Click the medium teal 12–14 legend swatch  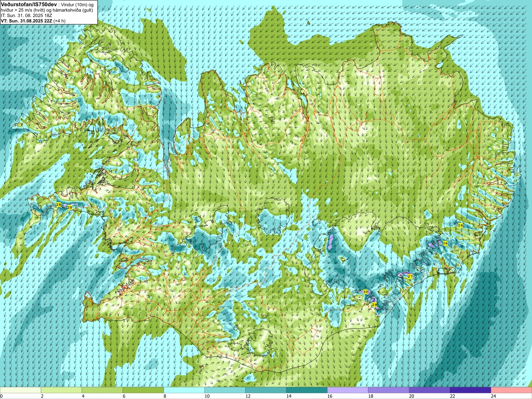[266, 390]
